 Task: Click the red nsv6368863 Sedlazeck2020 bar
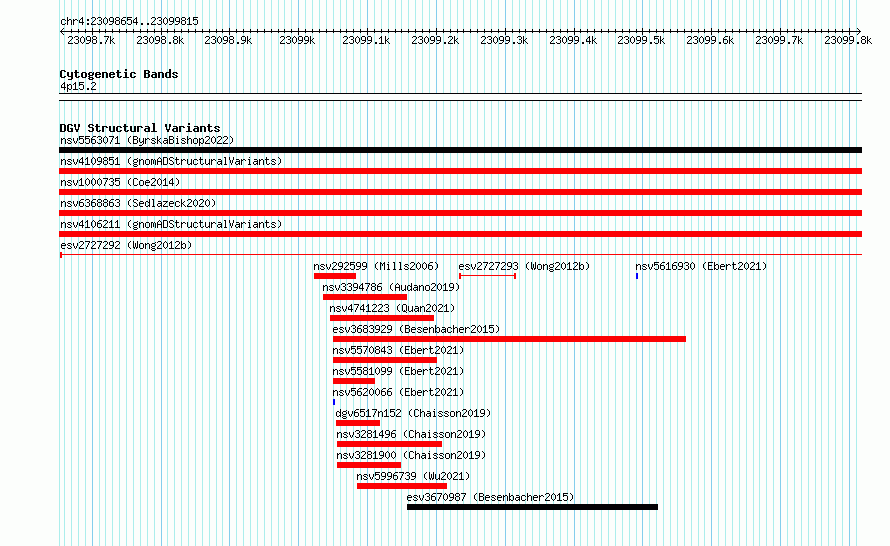click(460, 213)
